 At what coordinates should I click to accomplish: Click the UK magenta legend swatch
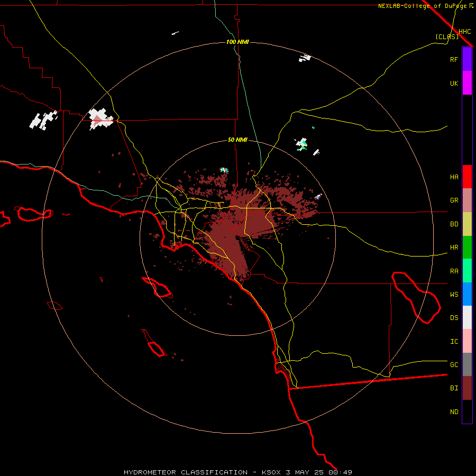click(467, 83)
